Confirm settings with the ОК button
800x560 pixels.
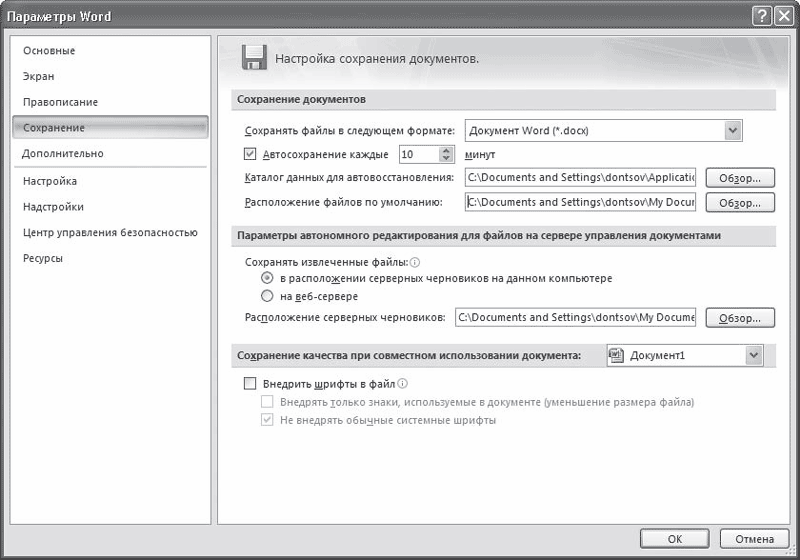[674, 539]
